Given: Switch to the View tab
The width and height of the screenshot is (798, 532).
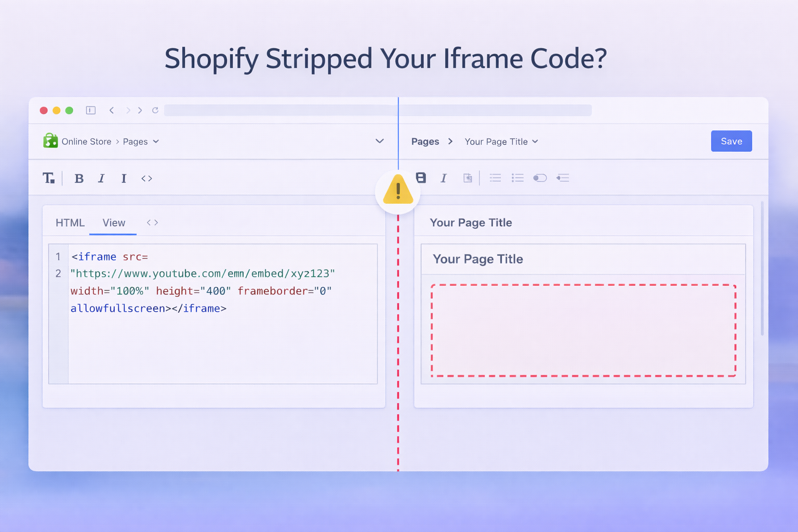Looking at the screenshot, I should tap(113, 222).
